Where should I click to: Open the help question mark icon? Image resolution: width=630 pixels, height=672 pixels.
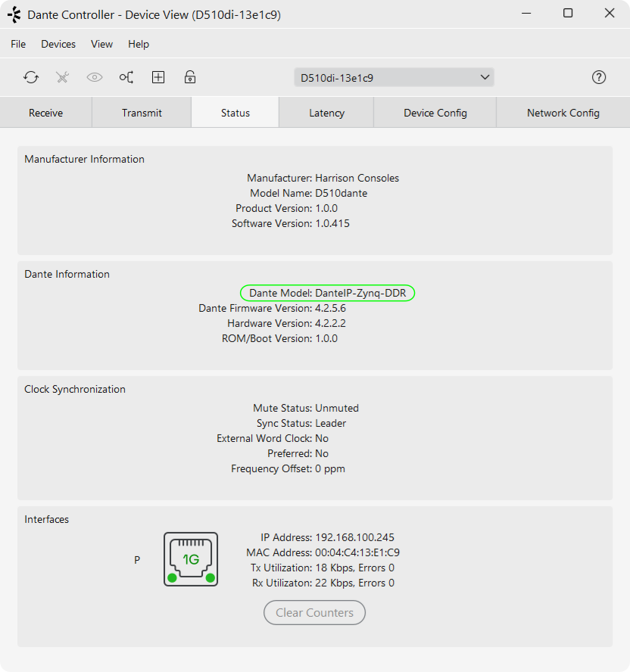click(599, 78)
